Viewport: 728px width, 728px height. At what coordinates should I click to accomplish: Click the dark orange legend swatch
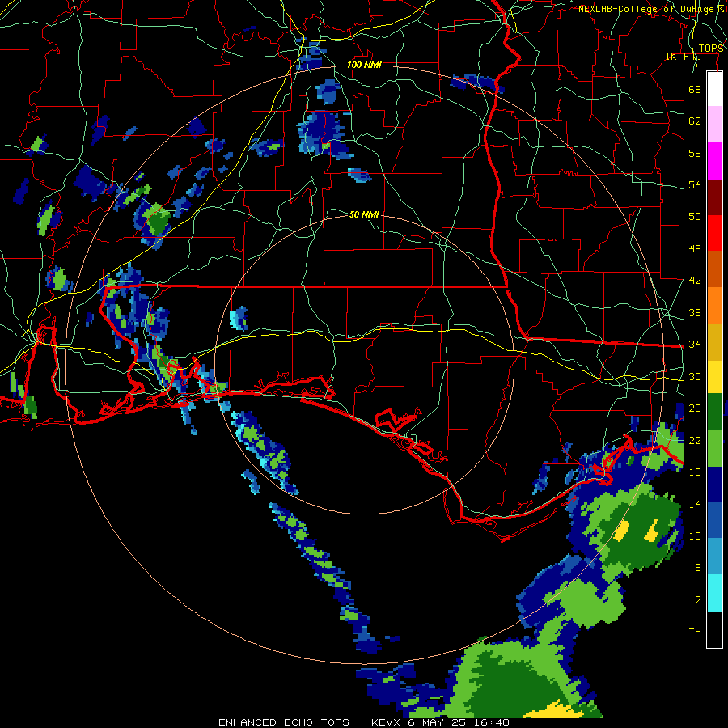click(x=714, y=269)
